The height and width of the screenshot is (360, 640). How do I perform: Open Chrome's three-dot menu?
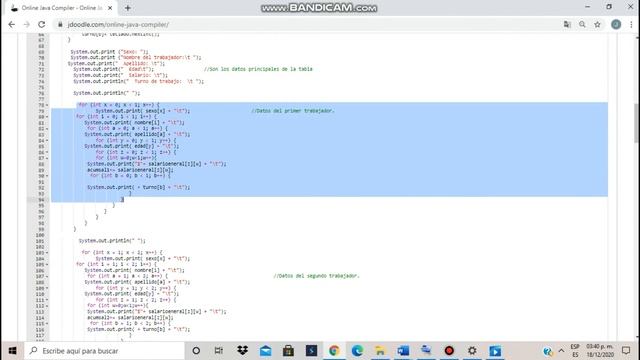tap(631, 24)
